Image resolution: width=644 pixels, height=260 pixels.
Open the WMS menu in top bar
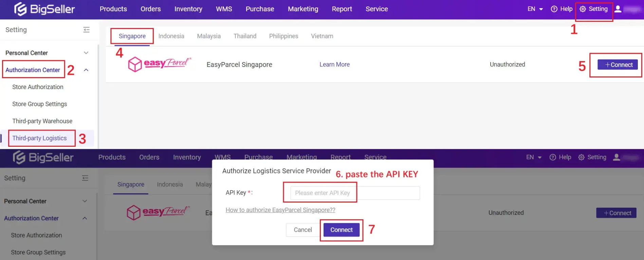[224, 9]
